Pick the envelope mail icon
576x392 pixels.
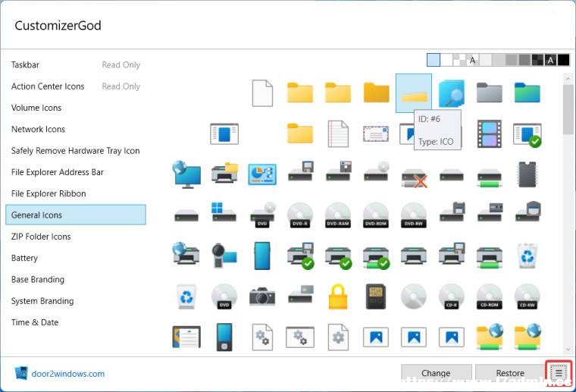point(375,133)
